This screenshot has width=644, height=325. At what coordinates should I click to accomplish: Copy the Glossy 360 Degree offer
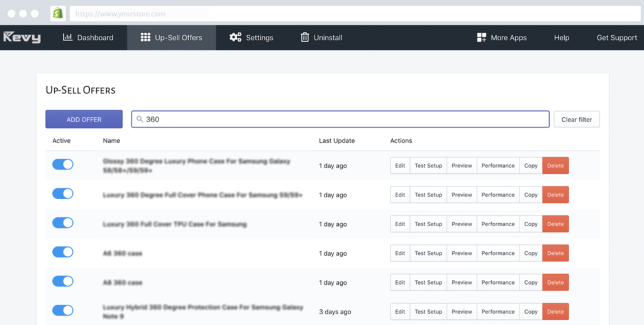coord(531,166)
